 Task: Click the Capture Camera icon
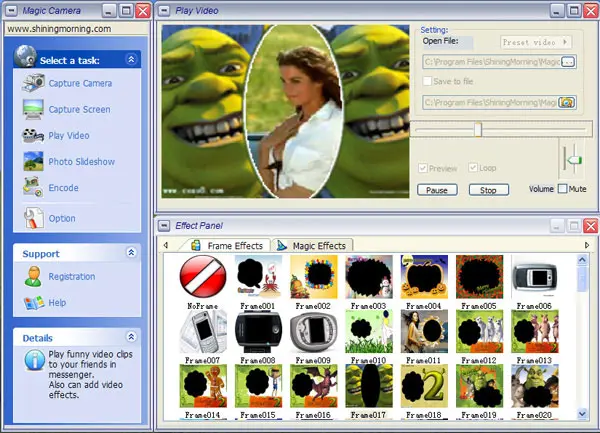pyautogui.click(x=33, y=83)
